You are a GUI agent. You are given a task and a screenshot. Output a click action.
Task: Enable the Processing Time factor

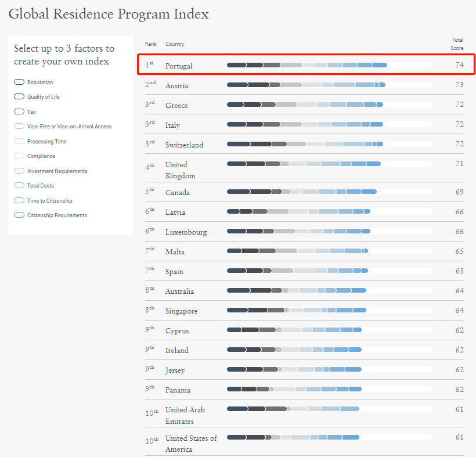coord(19,142)
